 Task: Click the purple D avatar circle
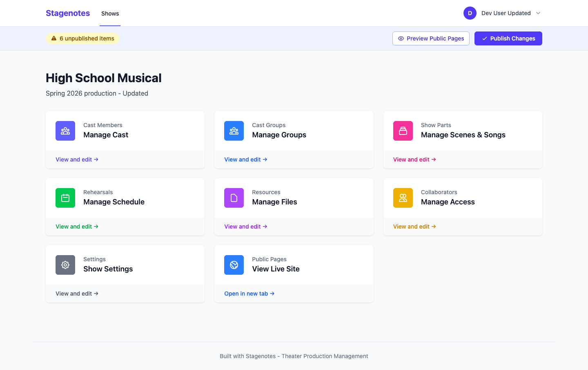click(x=470, y=13)
